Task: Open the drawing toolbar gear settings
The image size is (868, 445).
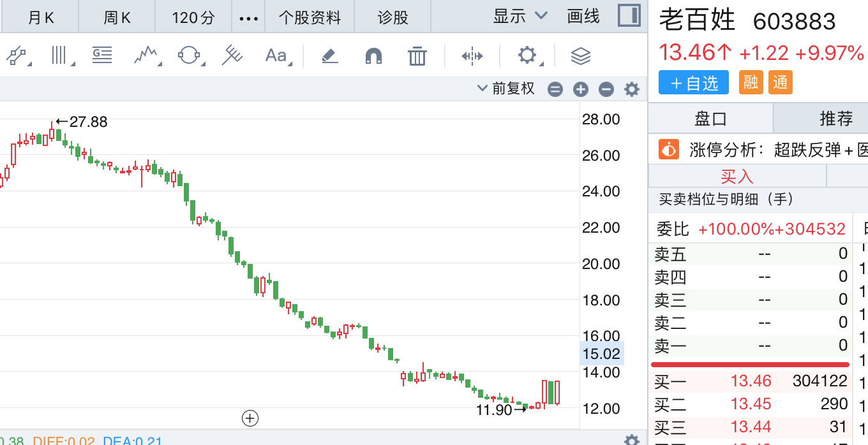Action: tap(528, 55)
